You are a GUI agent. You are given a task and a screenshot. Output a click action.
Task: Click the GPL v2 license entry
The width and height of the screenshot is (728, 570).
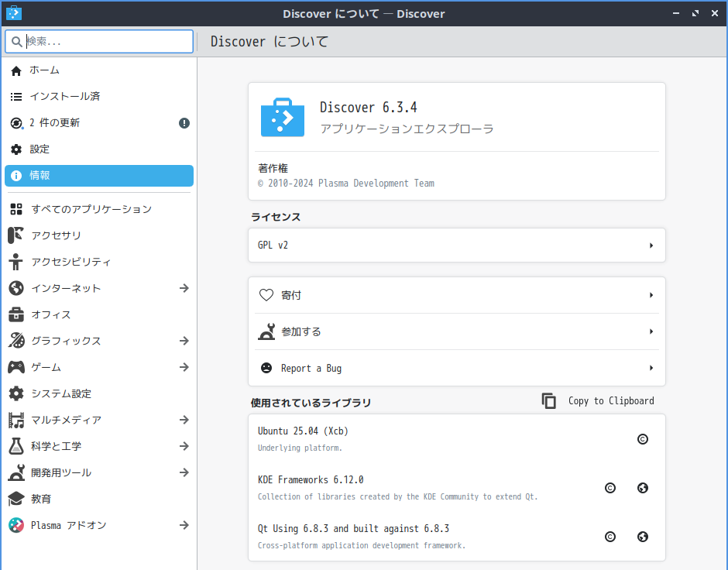[457, 246]
